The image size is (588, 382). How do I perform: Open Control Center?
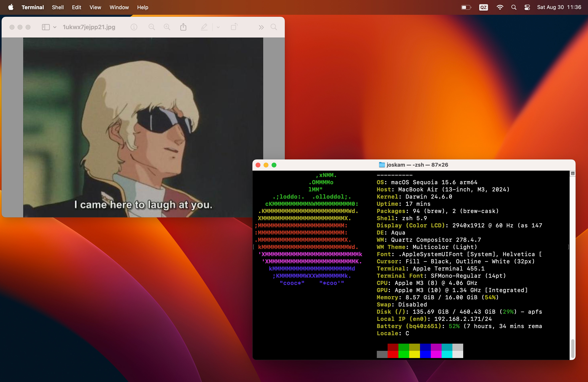[x=527, y=7]
